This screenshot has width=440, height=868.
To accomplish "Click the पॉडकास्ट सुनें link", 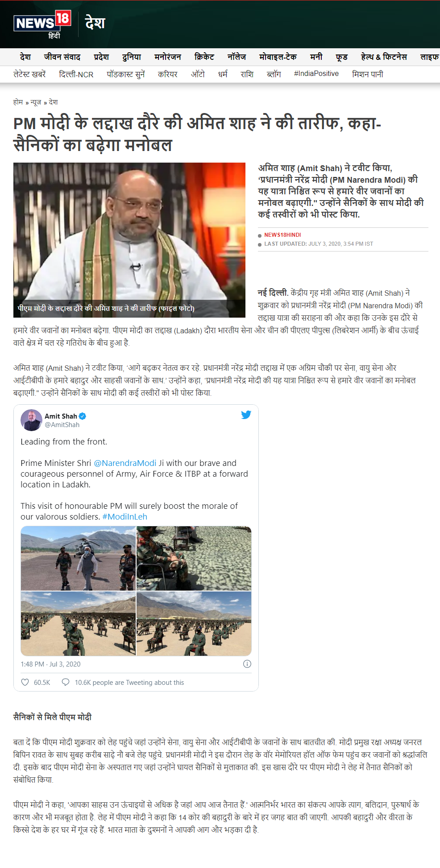I will [126, 74].
